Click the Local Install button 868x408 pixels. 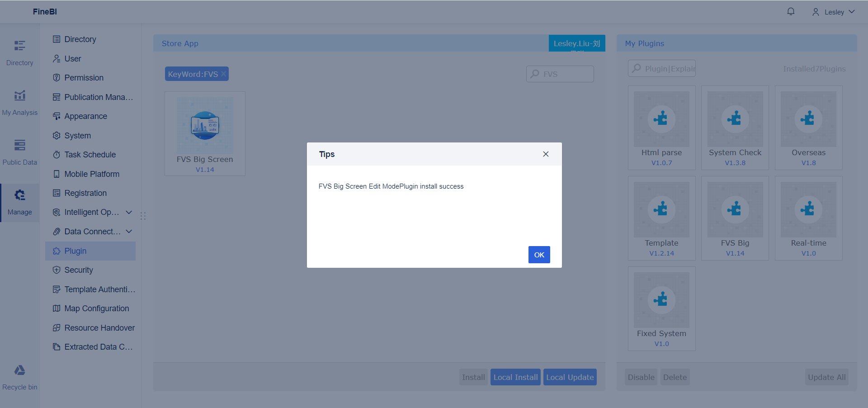515,377
